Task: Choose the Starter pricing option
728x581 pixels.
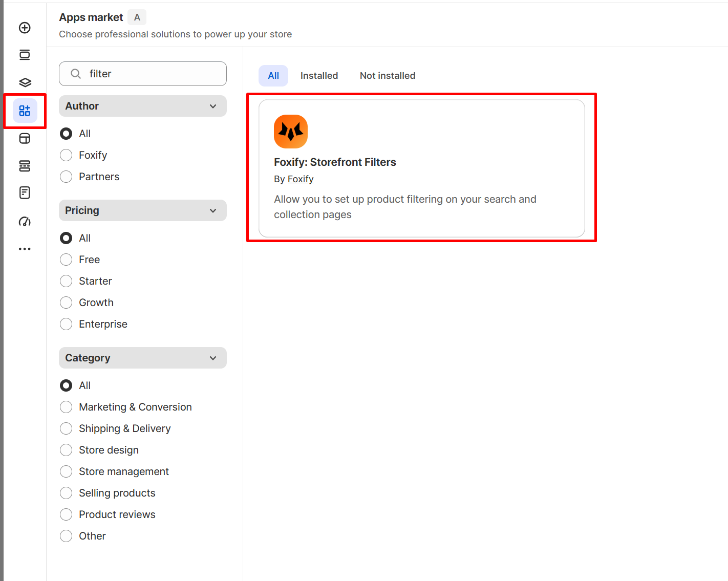Action: point(66,281)
